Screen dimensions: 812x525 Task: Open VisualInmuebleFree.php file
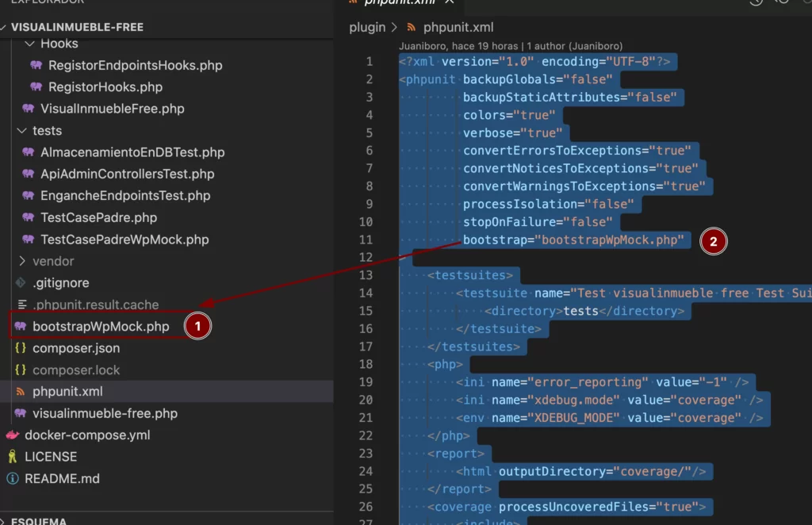coord(113,109)
